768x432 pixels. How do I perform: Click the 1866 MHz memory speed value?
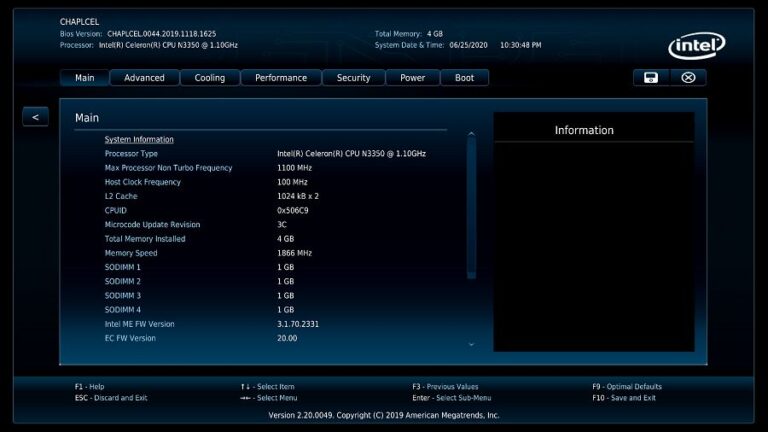[294, 253]
